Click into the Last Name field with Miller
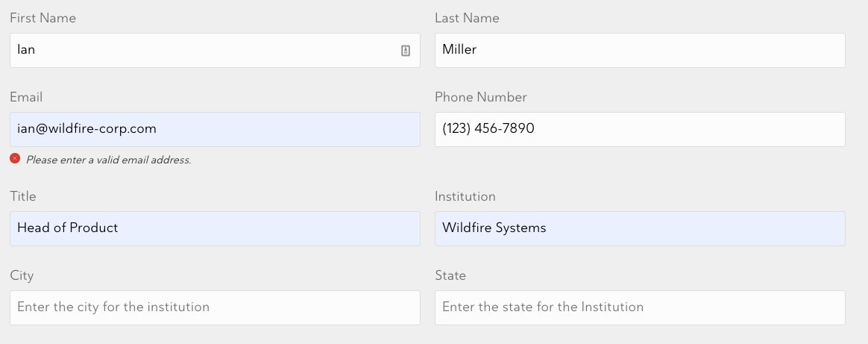The height and width of the screenshot is (344, 868). [640, 51]
